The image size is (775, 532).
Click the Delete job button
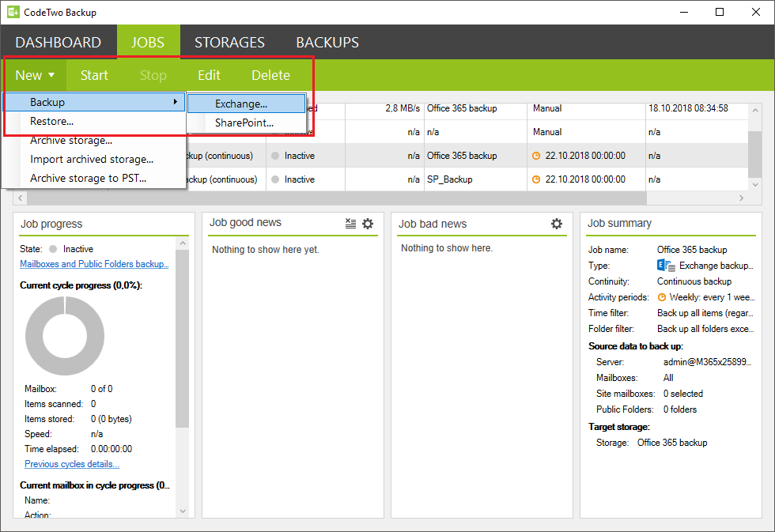point(270,75)
